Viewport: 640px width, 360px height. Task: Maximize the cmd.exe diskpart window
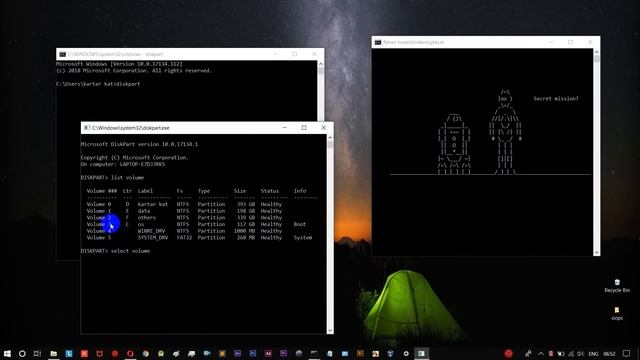tap(294, 54)
